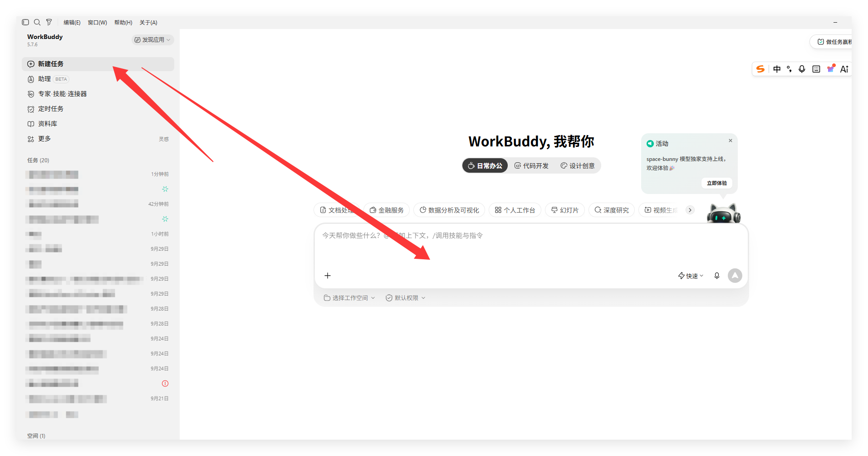Open the 默认权限 dropdown
The height and width of the screenshot is (456, 868).
coord(406,298)
